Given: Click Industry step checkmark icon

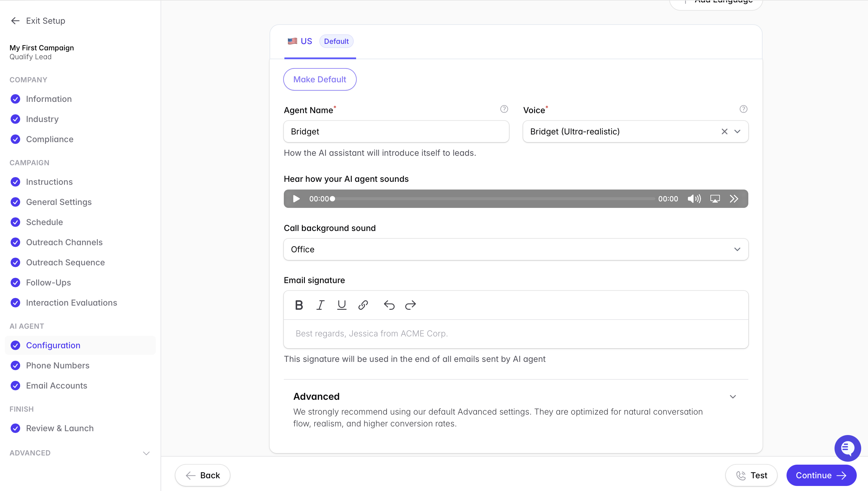Looking at the screenshot, I should [x=15, y=119].
